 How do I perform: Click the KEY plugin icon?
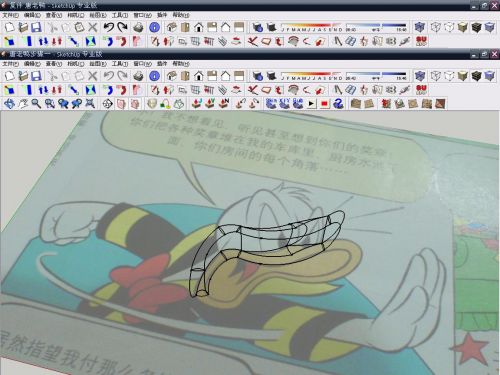pyautogui.click(x=284, y=104)
